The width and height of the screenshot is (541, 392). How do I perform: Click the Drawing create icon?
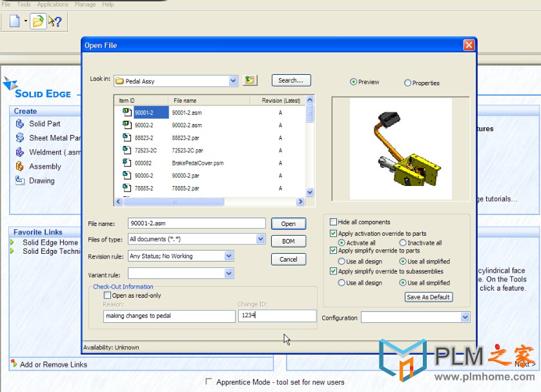pyautogui.click(x=20, y=180)
